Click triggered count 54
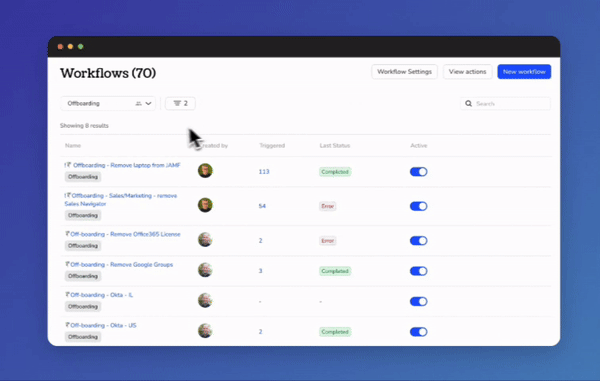This screenshot has width=600, height=381. point(262,206)
